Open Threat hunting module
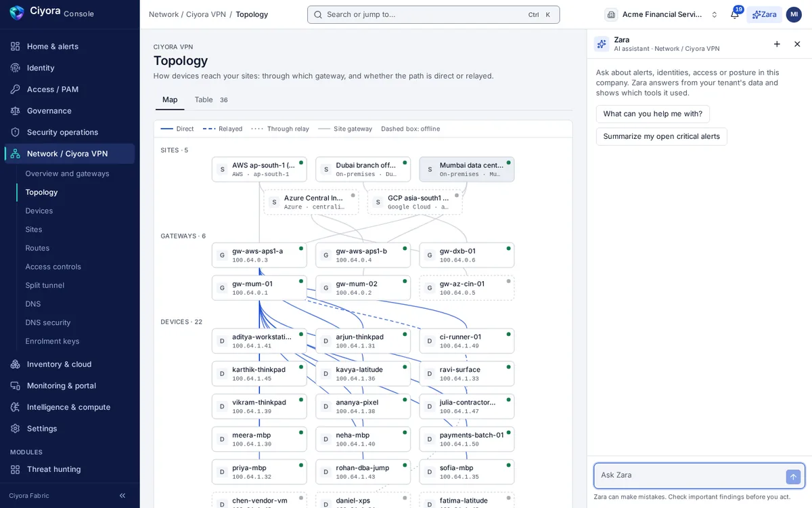The width and height of the screenshot is (812, 508). pos(70,469)
